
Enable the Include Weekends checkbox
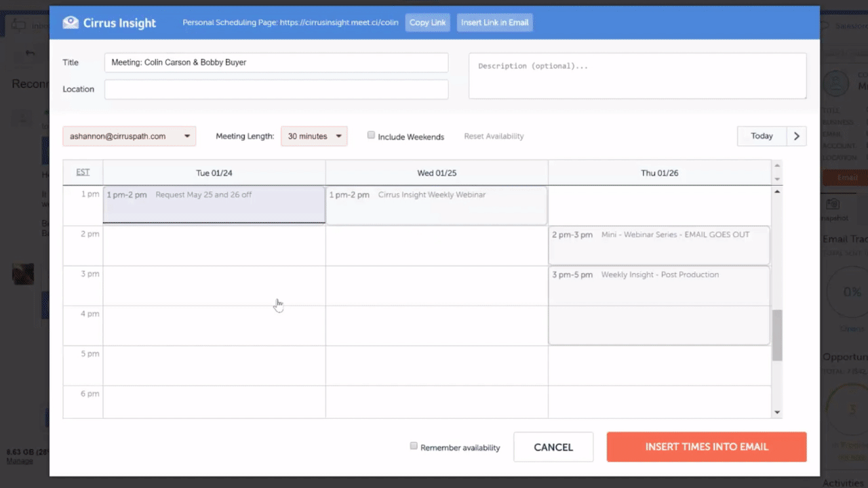coord(371,136)
